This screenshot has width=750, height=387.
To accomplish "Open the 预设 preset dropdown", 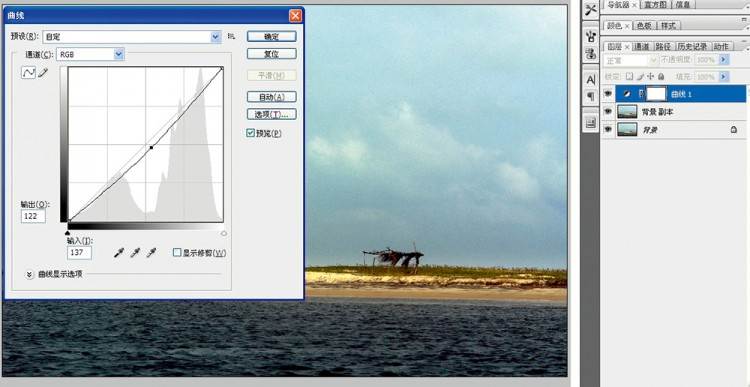I will pyautogui.click(x=132, y=37).
